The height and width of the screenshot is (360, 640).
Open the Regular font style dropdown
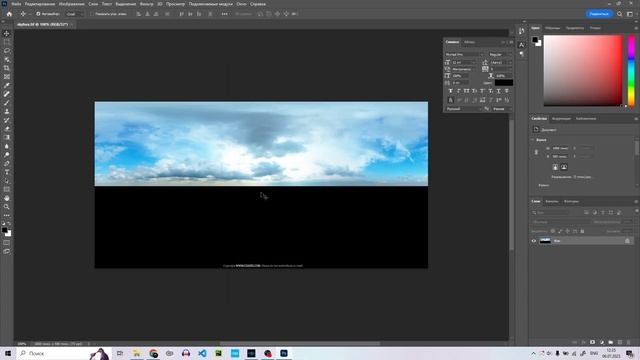(x=500, y=54)
